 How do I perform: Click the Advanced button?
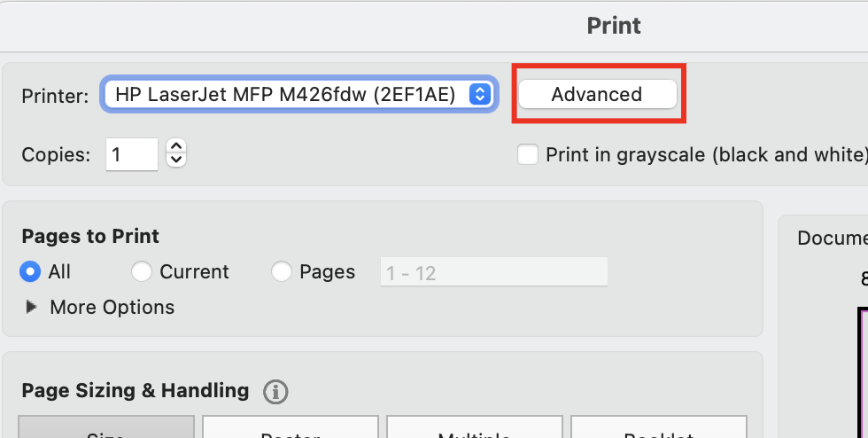[597, 94]
